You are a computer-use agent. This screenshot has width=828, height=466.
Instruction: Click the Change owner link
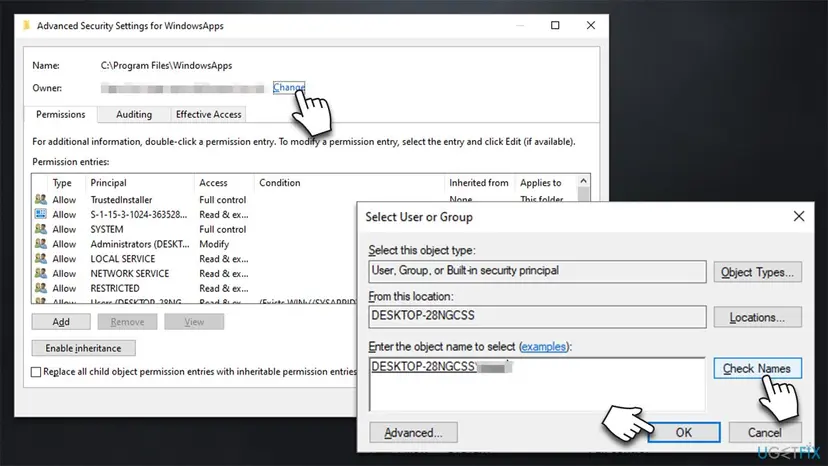[289, 87]
